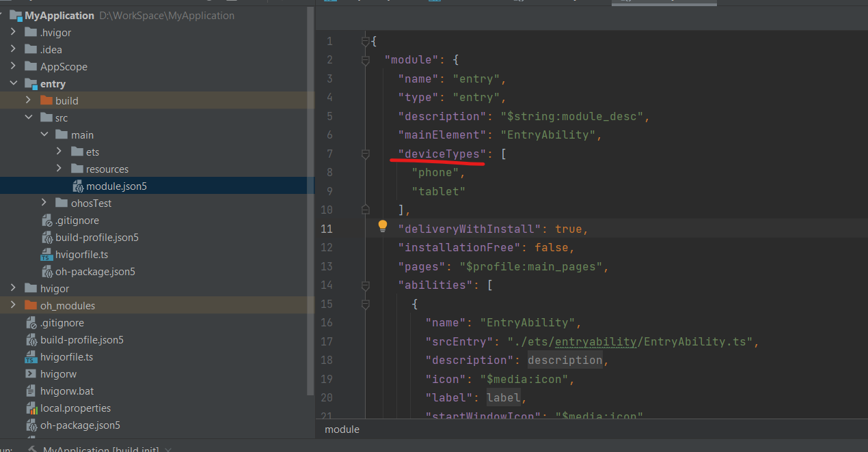Expand the oh_modules folder arrow
The height and width of the screenshot is (452, 868).
tap(13, 305)
